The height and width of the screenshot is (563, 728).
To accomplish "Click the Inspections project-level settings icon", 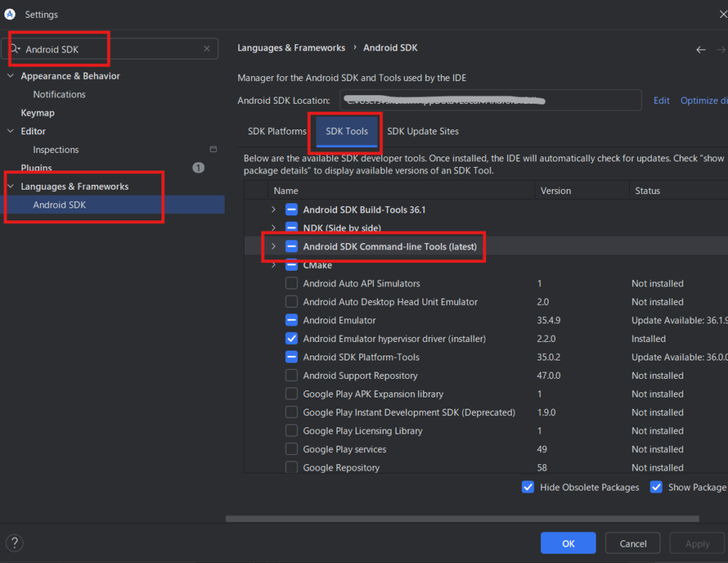I will (x=213, y=149).
